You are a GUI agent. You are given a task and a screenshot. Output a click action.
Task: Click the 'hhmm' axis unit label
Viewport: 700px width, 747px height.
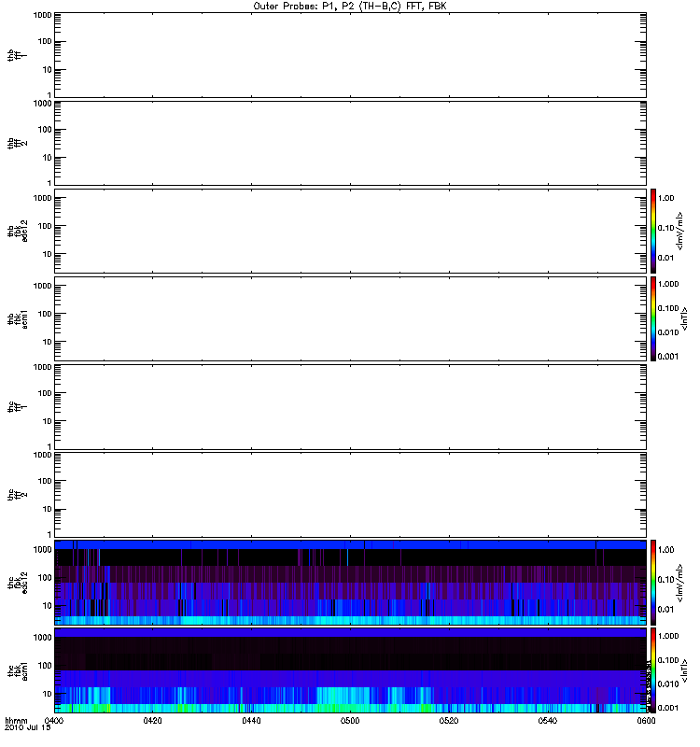pos(16,721)
